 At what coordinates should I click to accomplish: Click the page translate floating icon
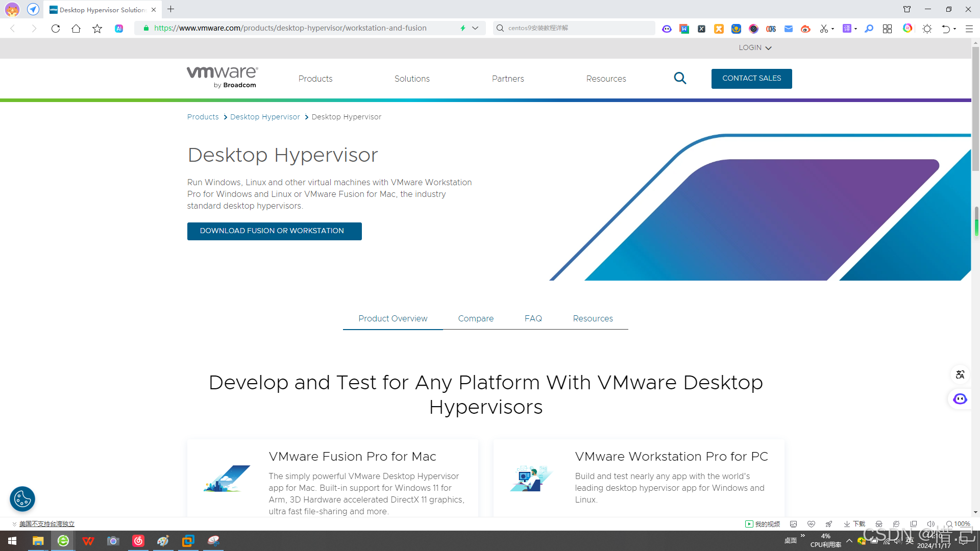coord(960,374)
